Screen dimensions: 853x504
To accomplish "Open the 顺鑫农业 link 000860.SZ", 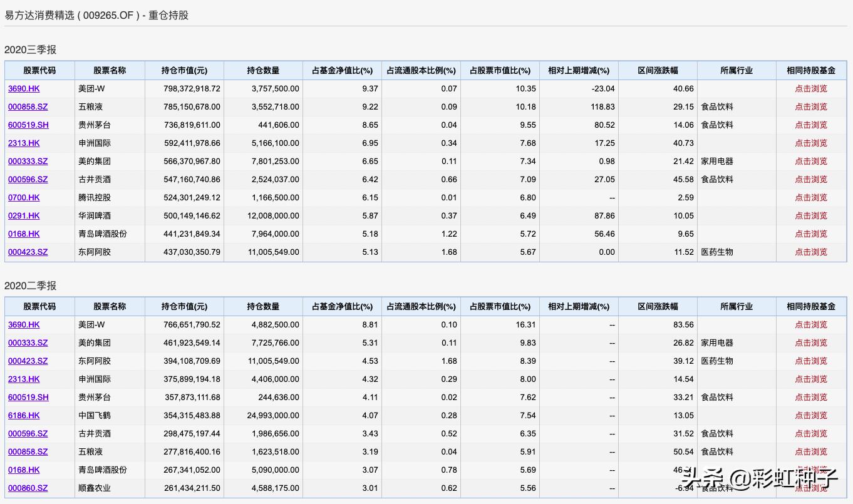I will [x=28, y=488].
